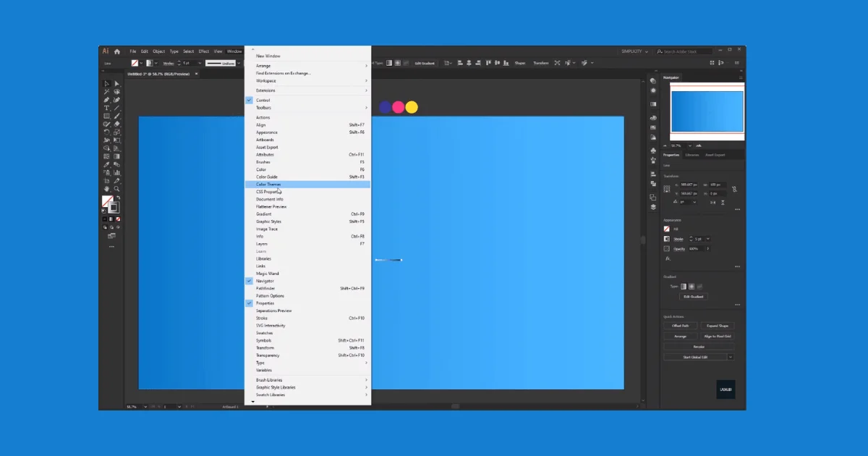This screenshot has height=456, width=868.
Task: Uncheck the Navigator panel menu entry
Action: tap(265, 281)
